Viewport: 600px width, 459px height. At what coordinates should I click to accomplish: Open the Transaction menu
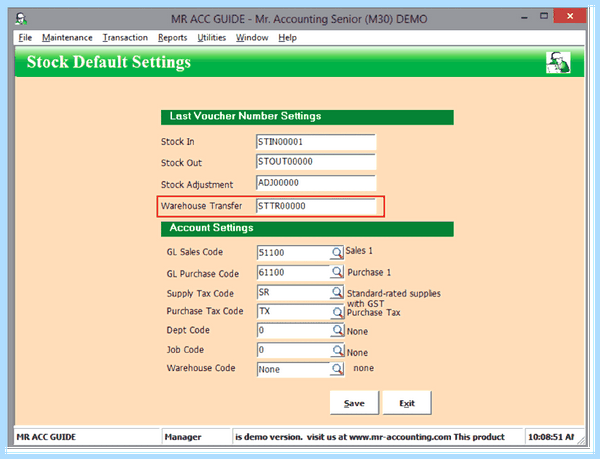pyautogui.click(x=125, y=37)
